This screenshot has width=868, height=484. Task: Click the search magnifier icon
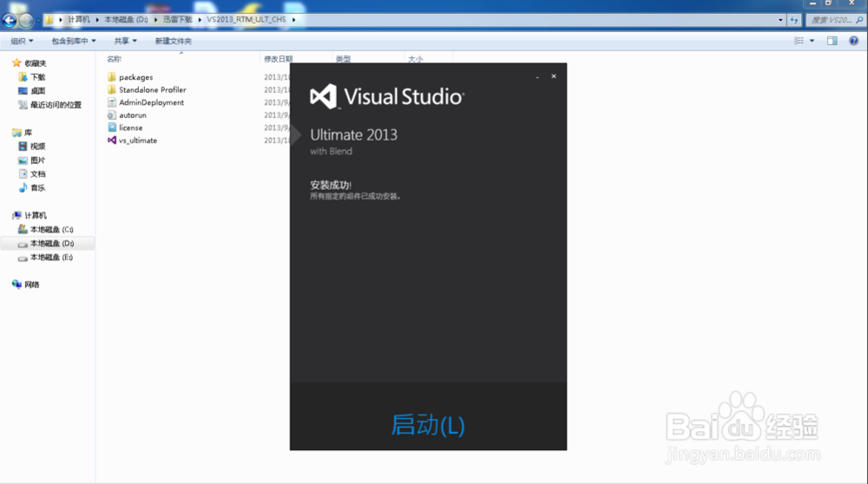coord(859,20)
